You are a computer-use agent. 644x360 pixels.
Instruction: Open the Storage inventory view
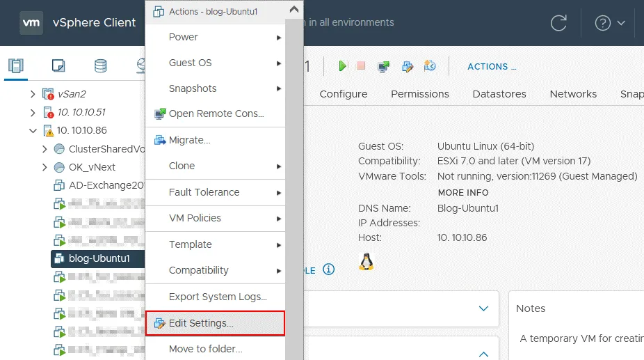(x=101, y=66)
